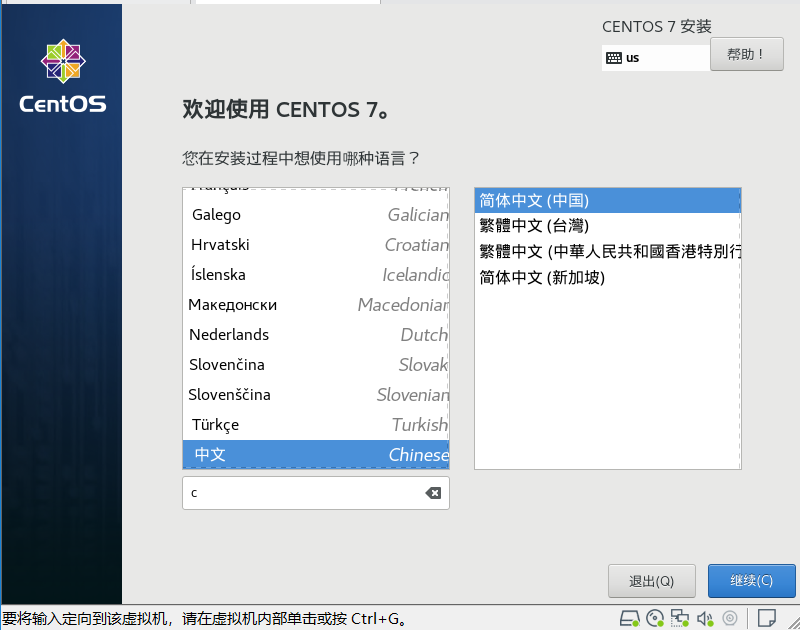
Task: Click the CentOS logo in sidebar
Action: pyautogui.click(x=63, y=76)
